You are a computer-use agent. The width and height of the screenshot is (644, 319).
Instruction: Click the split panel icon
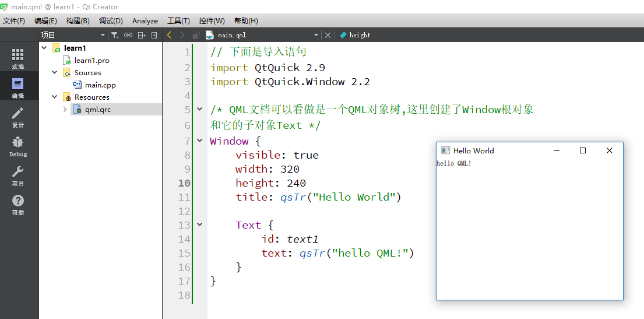[142, 36]
